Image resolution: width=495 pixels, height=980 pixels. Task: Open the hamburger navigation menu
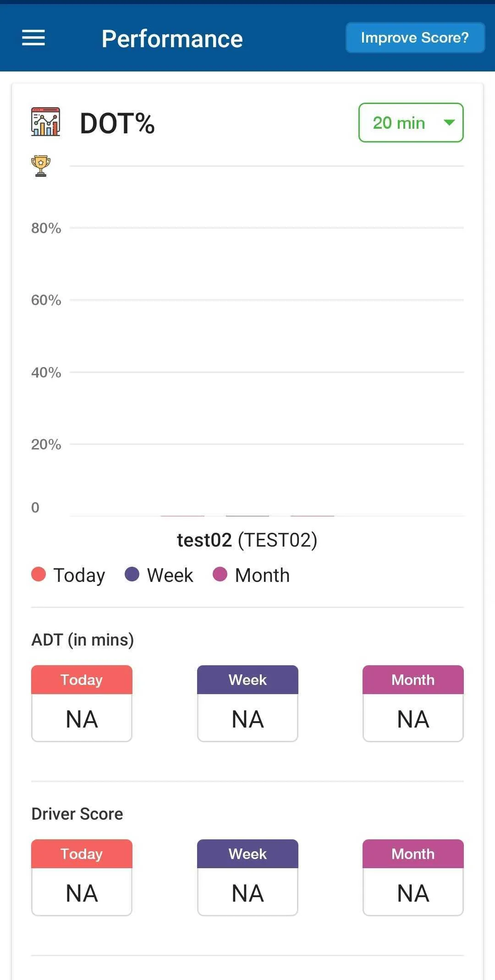(33, 38)
